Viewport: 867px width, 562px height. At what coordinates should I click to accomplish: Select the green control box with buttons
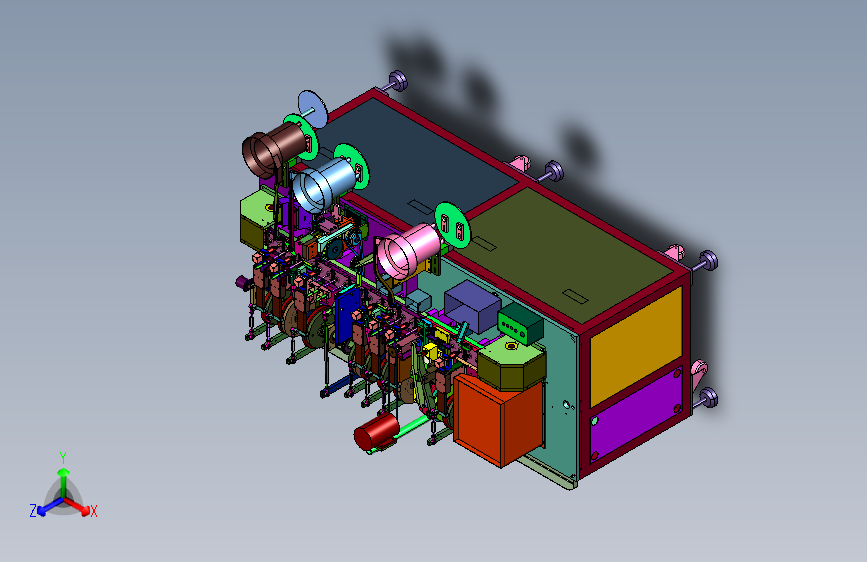tap(520, 324)
